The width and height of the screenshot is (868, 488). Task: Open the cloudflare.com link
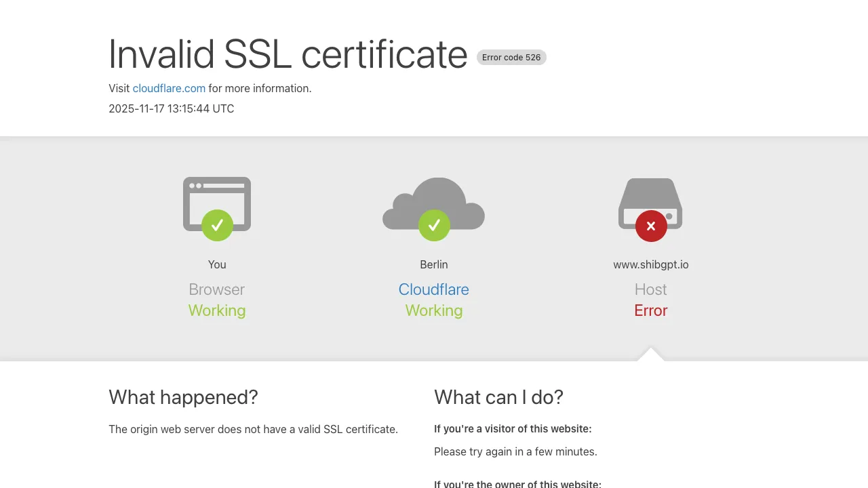pyautogui.click(x=169, y=88)
